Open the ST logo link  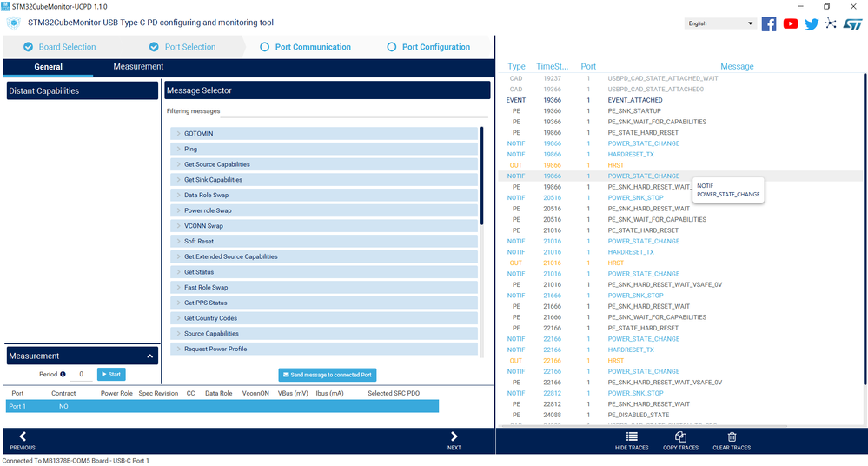point(852,23)
